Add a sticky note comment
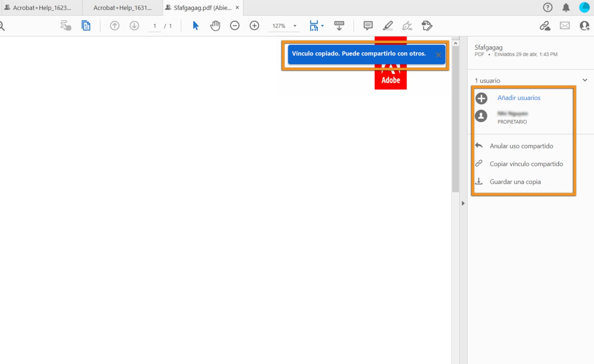The image size is (594, 364). click(368, 26)
